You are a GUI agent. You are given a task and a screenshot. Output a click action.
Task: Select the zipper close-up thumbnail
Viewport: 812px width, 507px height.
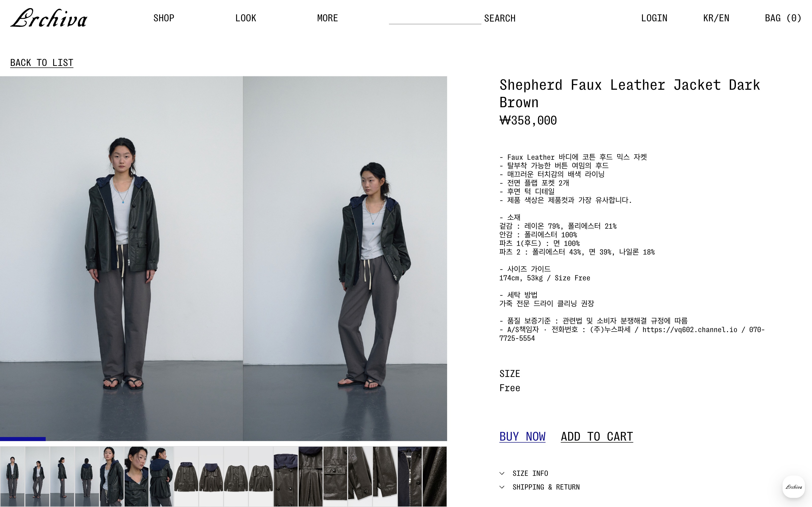[410, 476]
